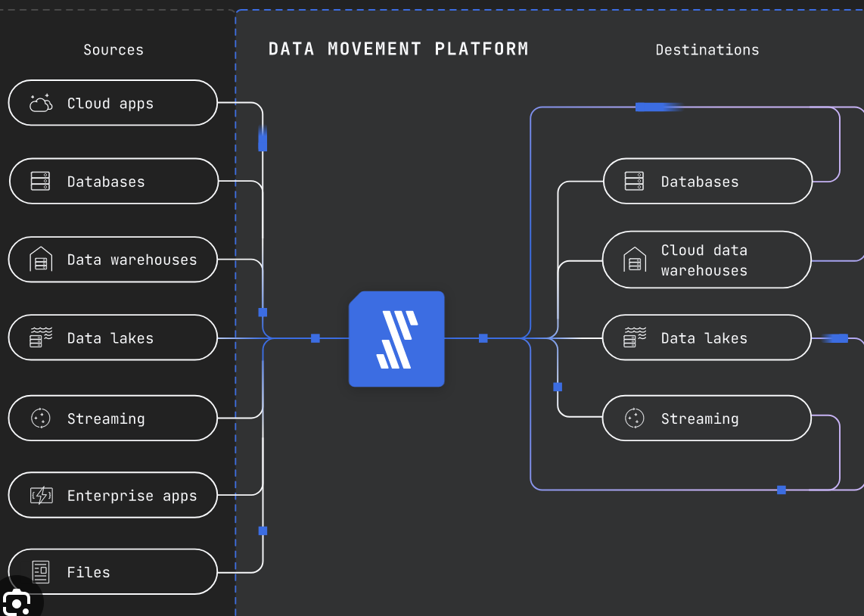Click the Destinations heading
Screen dimensions: 864x616
[x=707, y=50]
